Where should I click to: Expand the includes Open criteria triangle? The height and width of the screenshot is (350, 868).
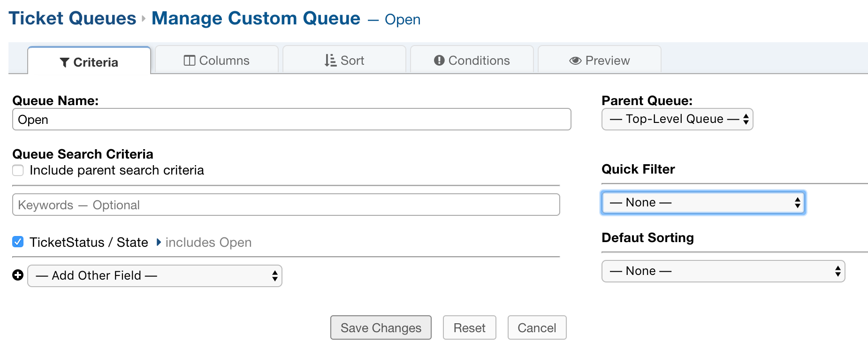click(x=159, y=242)
